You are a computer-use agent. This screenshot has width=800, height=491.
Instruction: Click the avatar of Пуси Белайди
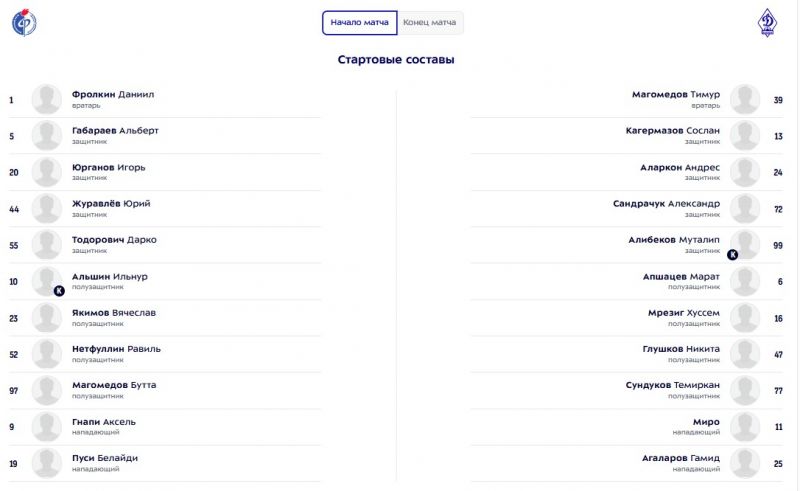(46, 463)
